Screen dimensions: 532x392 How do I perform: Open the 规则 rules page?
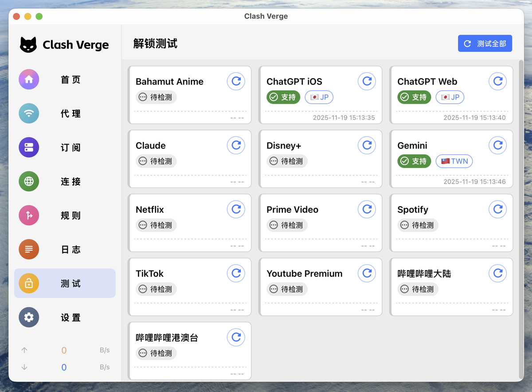pos(65,216)
